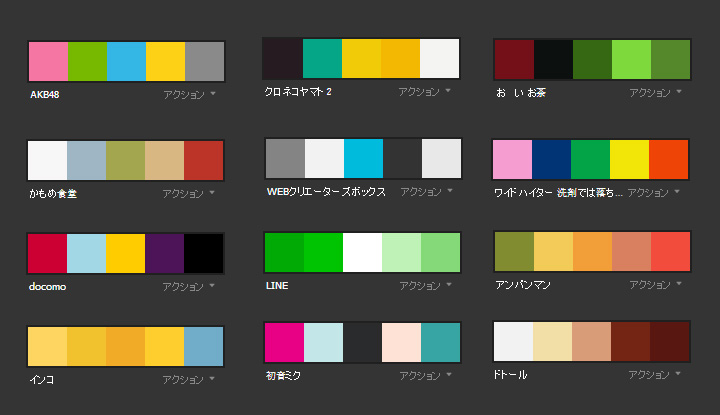Pick the cyan swatch in WEBクリエーターズボックス palette
This screenshot has width=720, height=415.
pyautogui.click(x=363, y=158)
